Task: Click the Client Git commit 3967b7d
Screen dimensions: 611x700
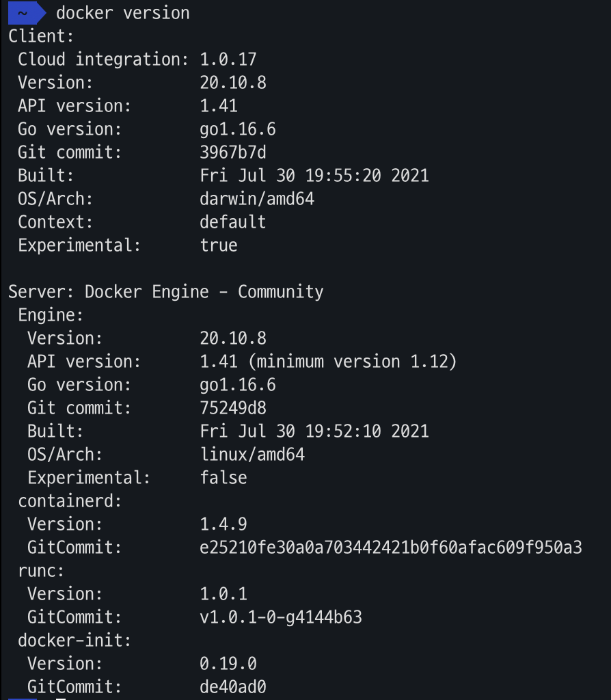Action: pos(233,152)
